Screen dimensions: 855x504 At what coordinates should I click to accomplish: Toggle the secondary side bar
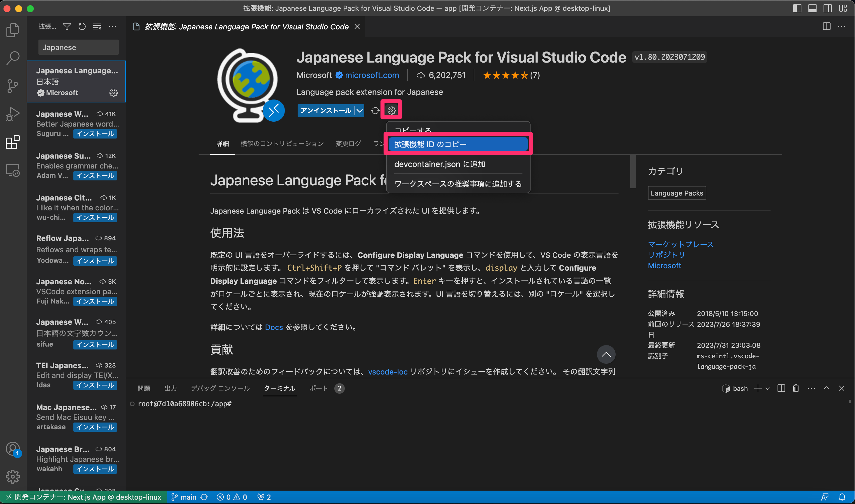[x=827, y=8]
